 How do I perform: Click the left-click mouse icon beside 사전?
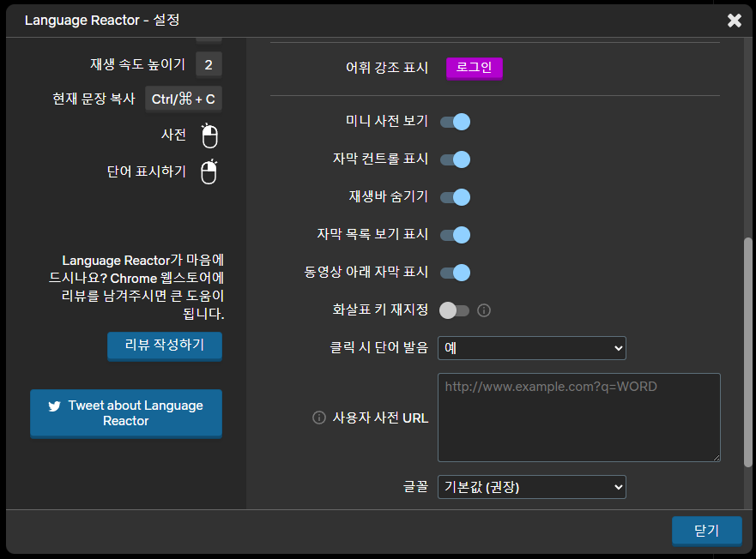click(x=209, y=136)
